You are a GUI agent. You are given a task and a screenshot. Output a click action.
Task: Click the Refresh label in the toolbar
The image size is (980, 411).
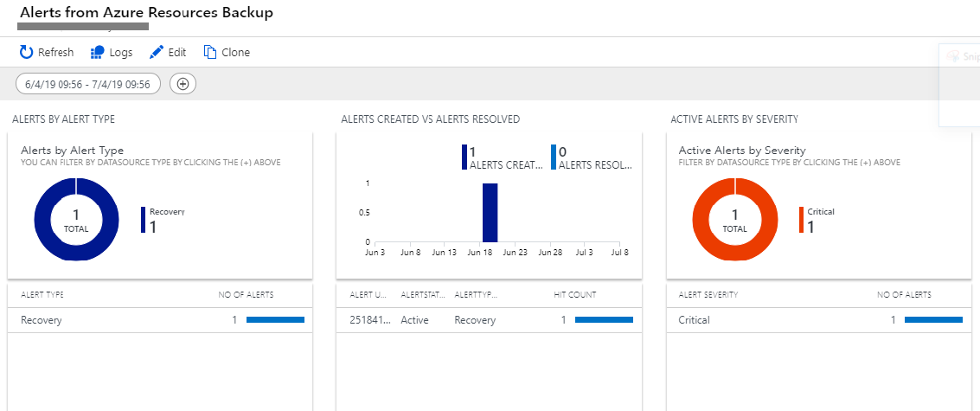point(55,53)
